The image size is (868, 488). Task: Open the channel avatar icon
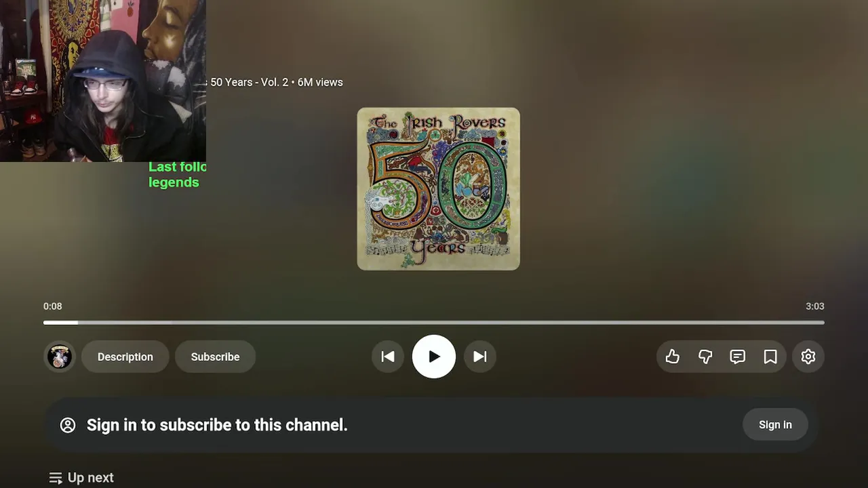pos(60,357)
